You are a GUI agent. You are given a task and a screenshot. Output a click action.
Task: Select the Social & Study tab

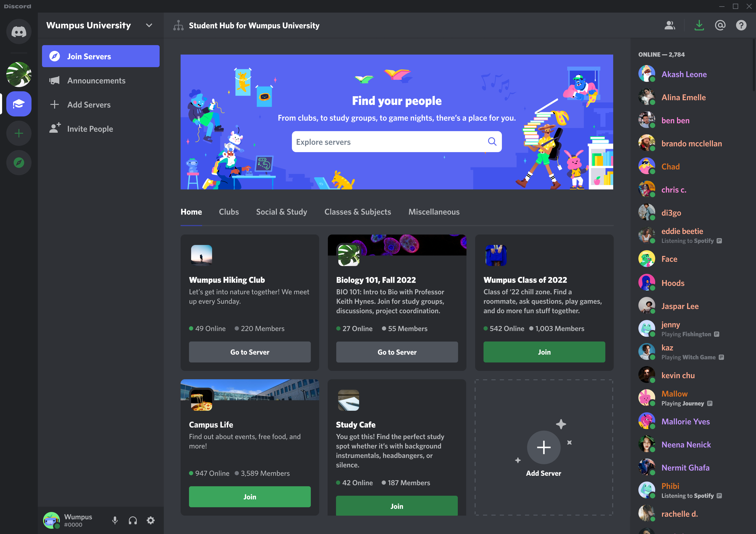(281, 211)
